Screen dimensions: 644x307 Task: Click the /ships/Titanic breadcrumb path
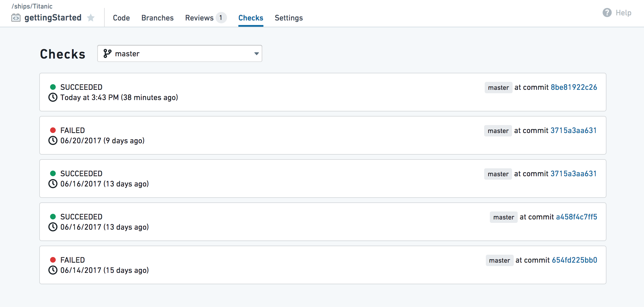(x=32, y=6)
